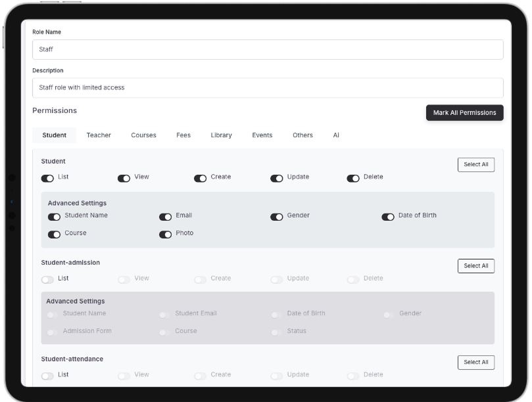The height and width of the screenshot is (402, 532).
Task: Disable the Date of Birth toggle
Action: coord(388,215)
